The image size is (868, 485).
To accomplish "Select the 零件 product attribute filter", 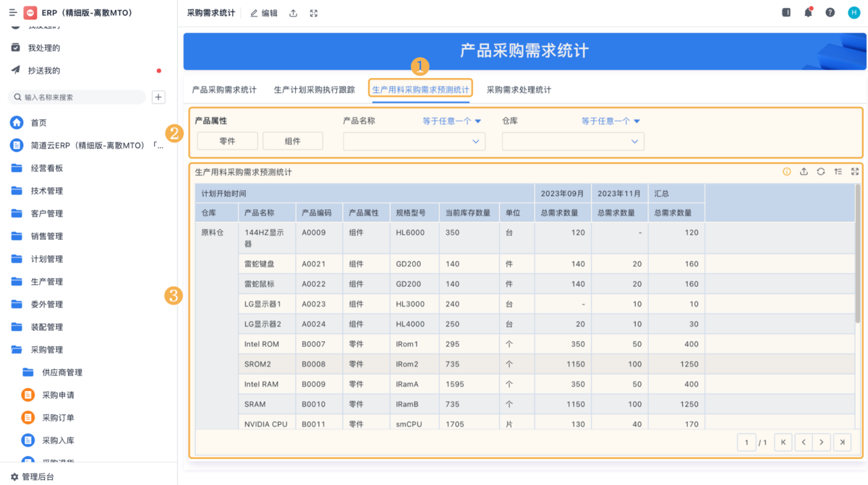I will click(227, 141).
